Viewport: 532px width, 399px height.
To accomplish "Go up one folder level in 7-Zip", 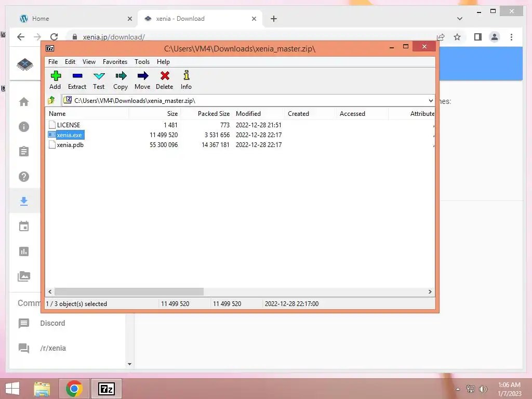I will pos(51,100).
